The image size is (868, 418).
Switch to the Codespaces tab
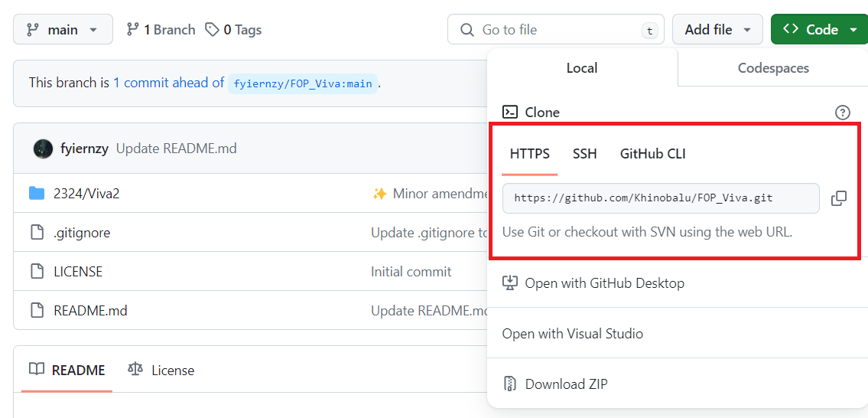coord(772,67)
